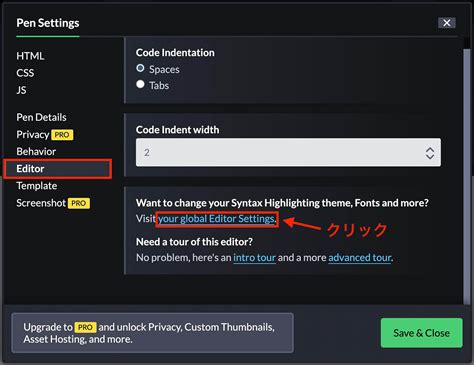Screen dimensions: 474x365
Task: Click the Code Indent width field
Action: (288, 152)
